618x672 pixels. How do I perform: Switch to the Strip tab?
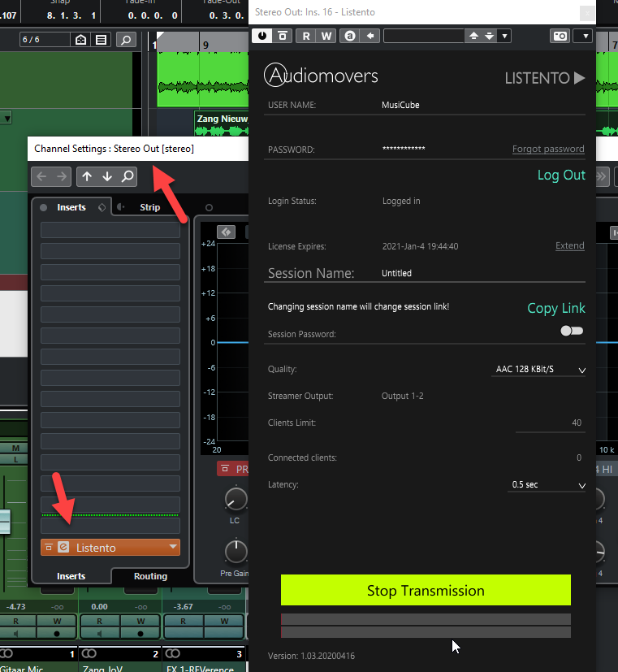(150, 207)
